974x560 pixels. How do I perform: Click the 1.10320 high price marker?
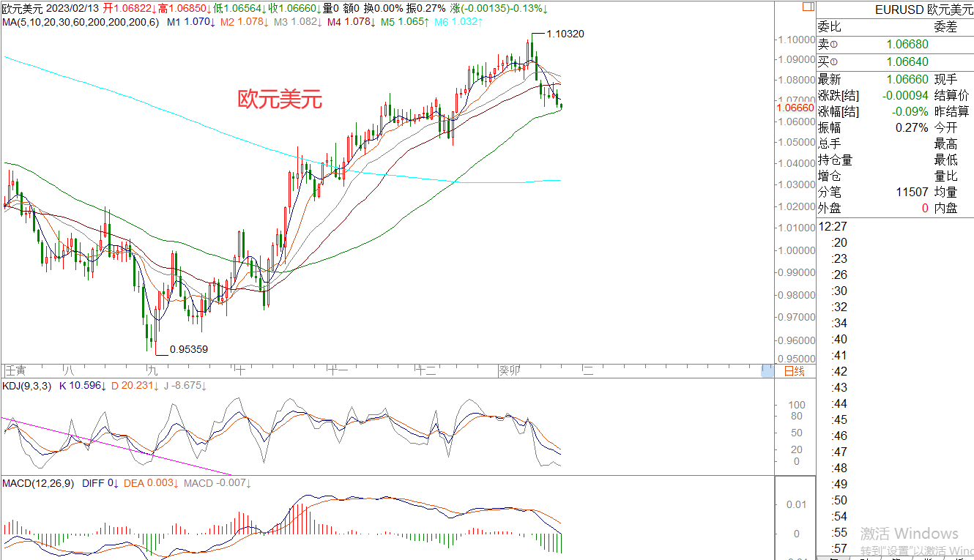(565, 34)
